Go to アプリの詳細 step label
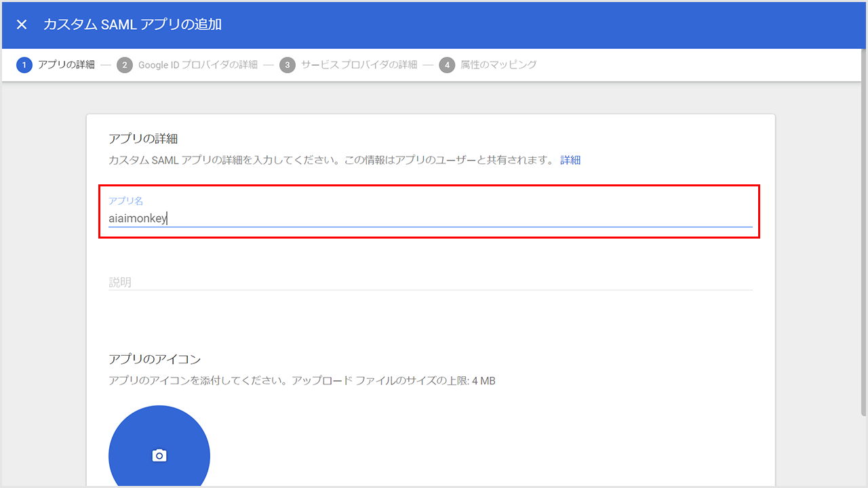This screenshot has height=488, width=868. click(66, 65)
